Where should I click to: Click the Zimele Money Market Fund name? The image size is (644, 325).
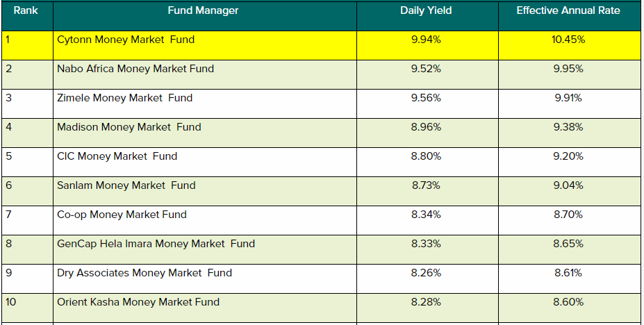pos(125,98)
